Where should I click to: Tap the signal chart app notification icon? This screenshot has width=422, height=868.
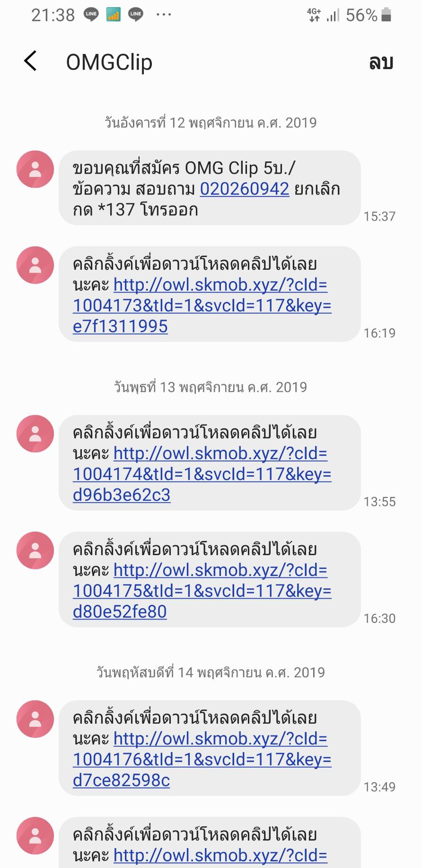113,15
